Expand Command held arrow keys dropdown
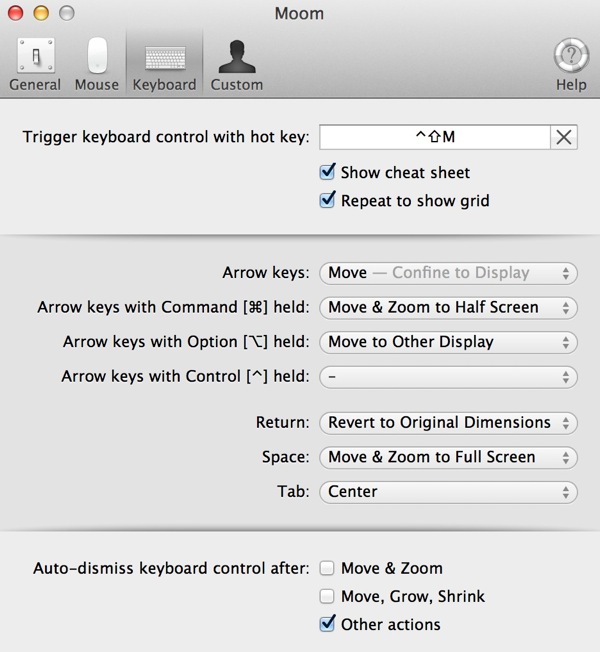Screen dimensions: 600x652 [x=448, y=308]
